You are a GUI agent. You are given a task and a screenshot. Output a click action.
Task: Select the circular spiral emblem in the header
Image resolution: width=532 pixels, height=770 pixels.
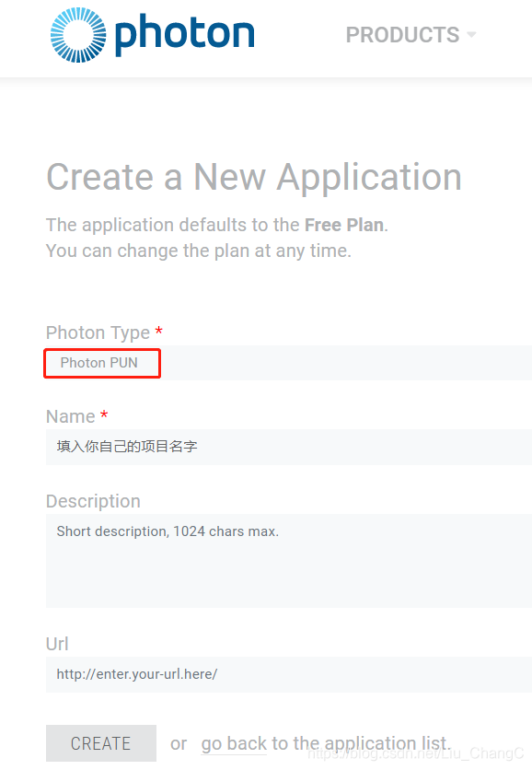click(x=77, y=34)
